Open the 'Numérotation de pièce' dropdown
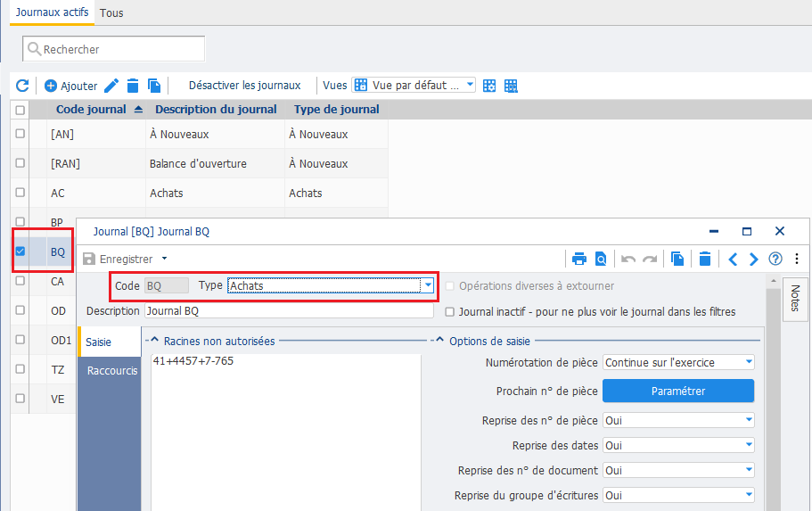This screenshot has width=812, height=511. (x=748, y=363)
